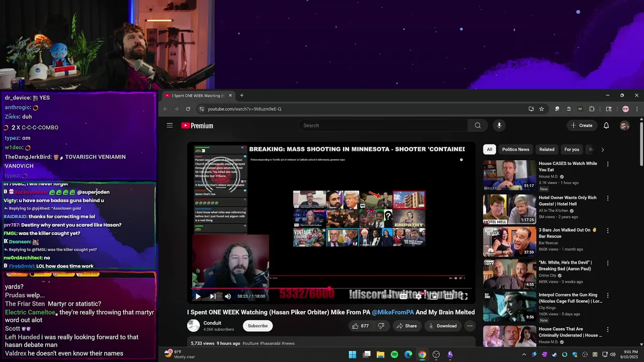This screenshot has height=362, width=644.
Task: Switch player to miniplayer mode
Action: coord(433,297)
